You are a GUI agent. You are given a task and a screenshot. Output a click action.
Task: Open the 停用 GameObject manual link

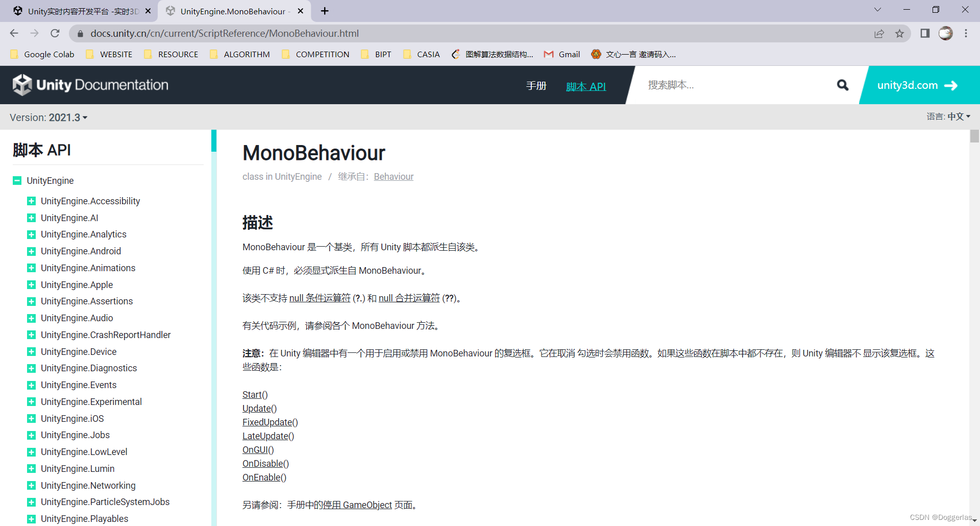pyautogui.click(x=358, y=505)
